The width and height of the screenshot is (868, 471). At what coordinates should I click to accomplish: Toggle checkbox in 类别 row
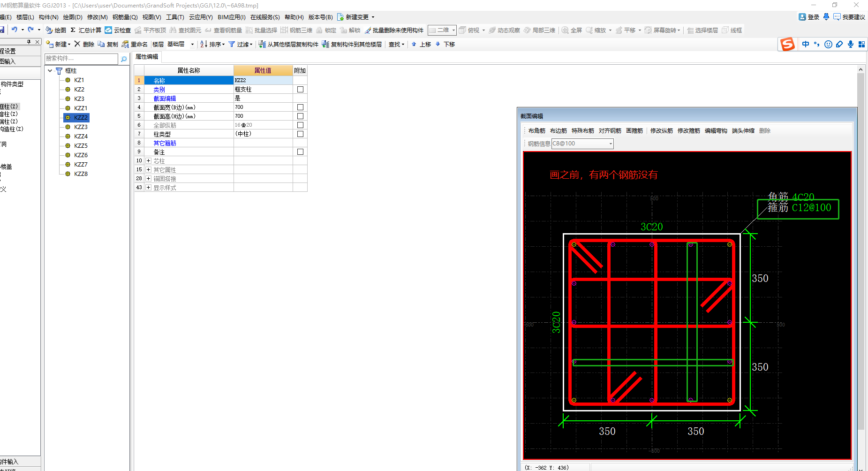(x=300, y=89)
